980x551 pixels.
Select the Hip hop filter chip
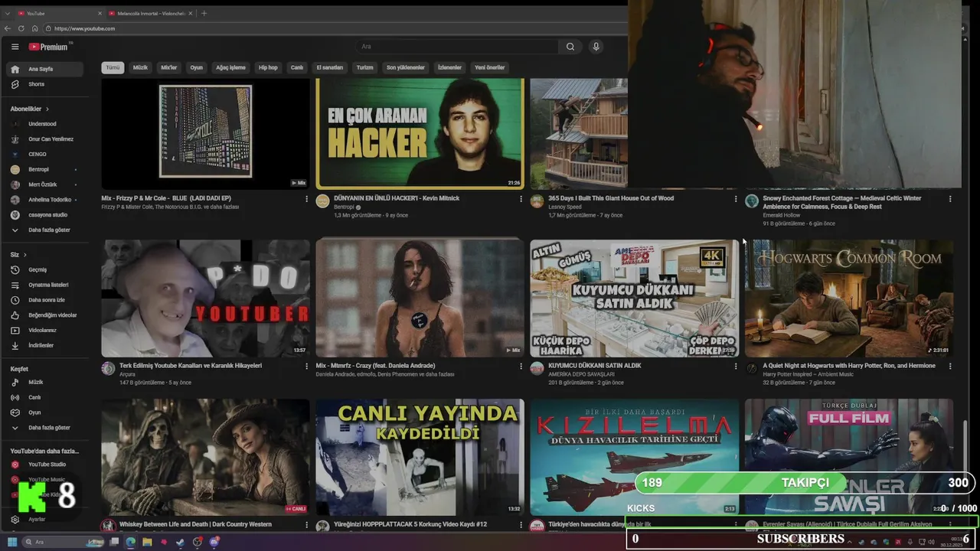pos(268,67)
